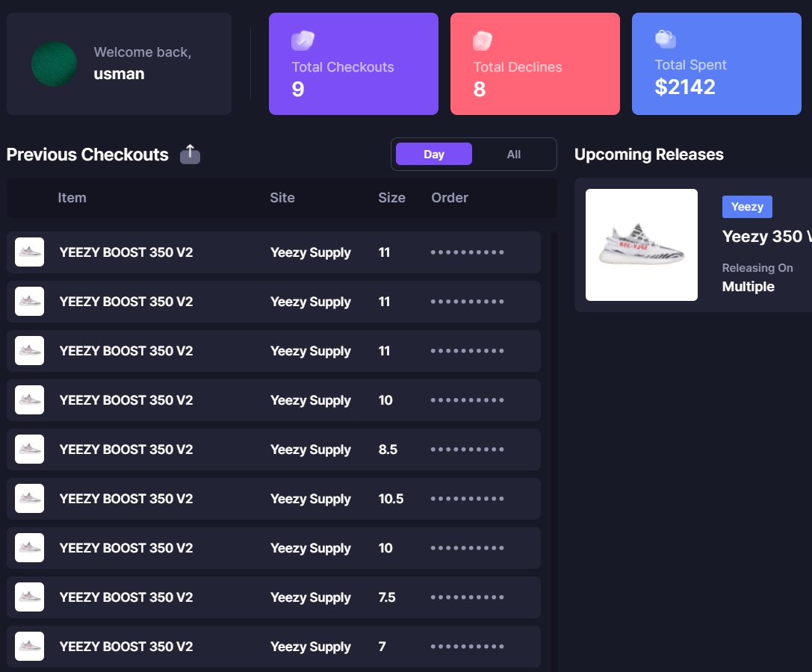Screen dimensions: 812x672
Task: Click shoe thumbnail in size 7.5 row
Action: coord(30,597)
